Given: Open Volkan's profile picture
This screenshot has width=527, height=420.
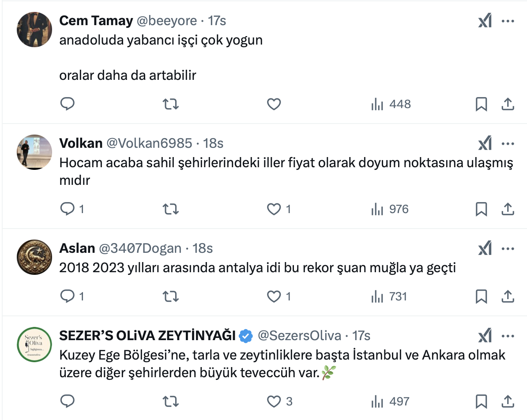Looking at the screenshot, I should pos(34,152).
